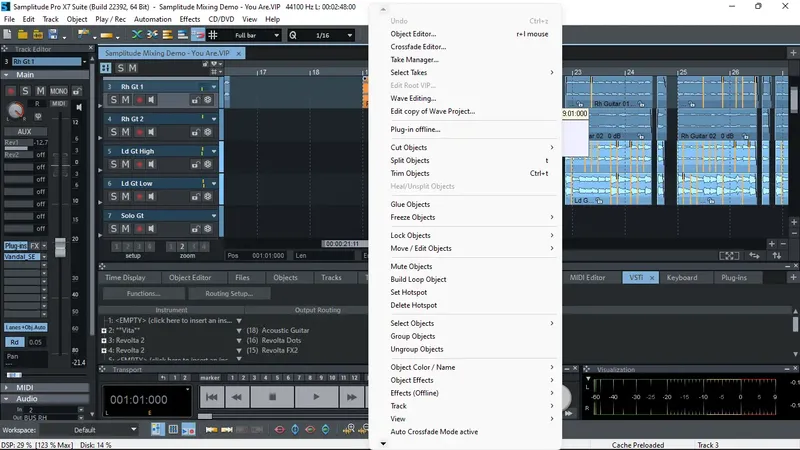Click the quantize Q icon
The width and height of the screenshot is (800, 450).
[x=293, y=35]
